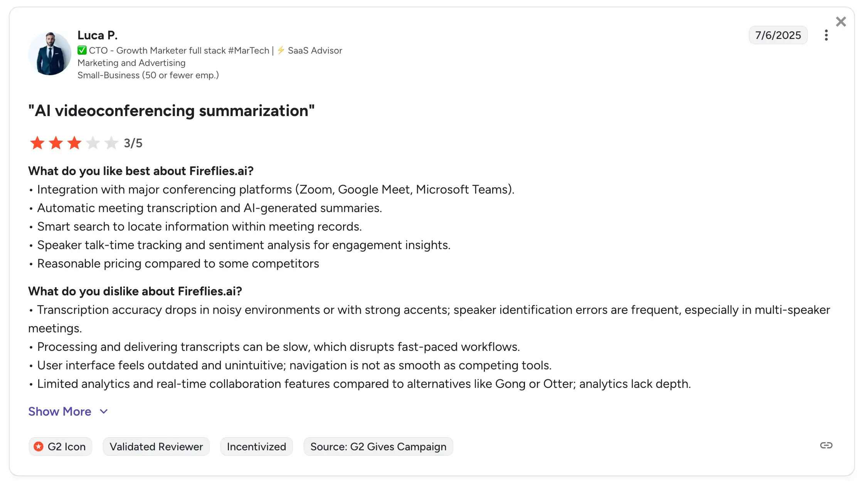Select the Incentivized tag
The image size is (868, 485).
256,446
